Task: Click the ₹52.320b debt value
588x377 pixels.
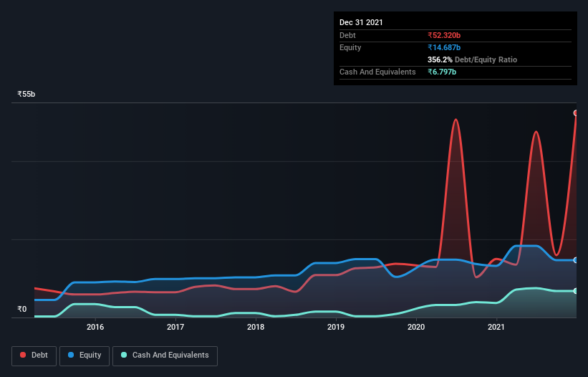Action: 444,35
